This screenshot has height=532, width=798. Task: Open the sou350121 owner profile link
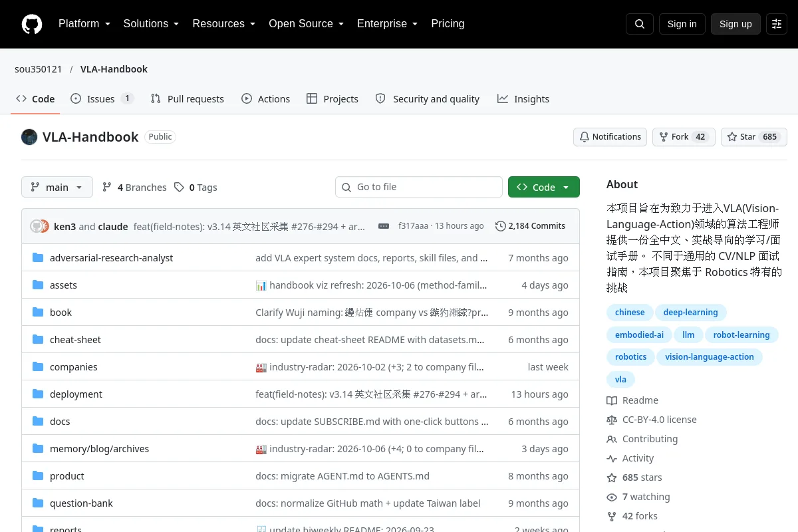pyautogui.click(x=39, y=69)
